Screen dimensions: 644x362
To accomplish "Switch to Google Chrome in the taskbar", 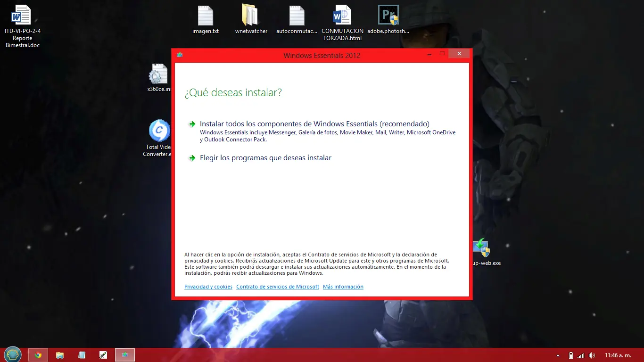I will pos(38,355).
